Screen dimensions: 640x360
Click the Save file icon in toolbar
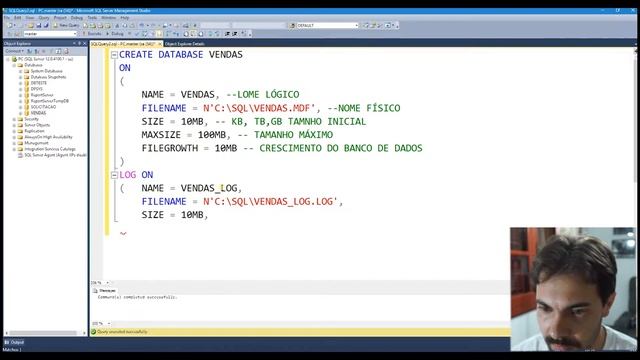click(39, 25)
